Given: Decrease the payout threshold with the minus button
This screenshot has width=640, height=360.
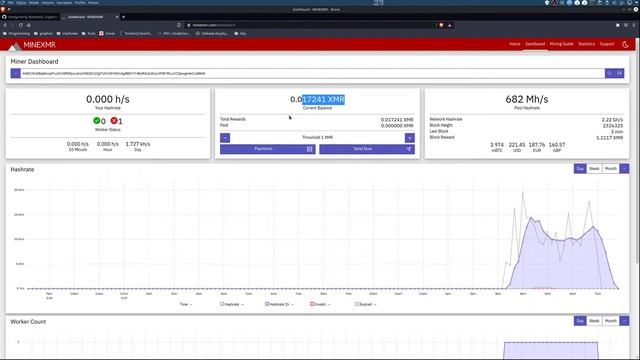Looking at the screenshot, I should (x=225, y=138).
